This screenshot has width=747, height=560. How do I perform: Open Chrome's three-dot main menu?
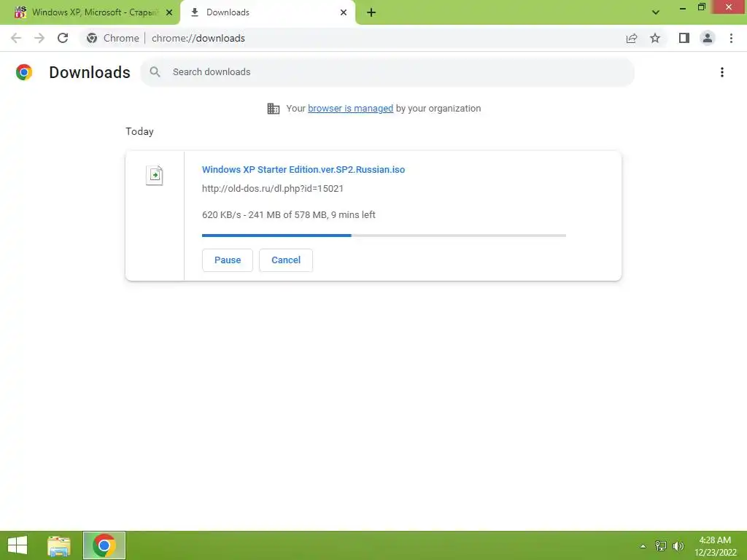pyautogui.click(x=731, y=38)
